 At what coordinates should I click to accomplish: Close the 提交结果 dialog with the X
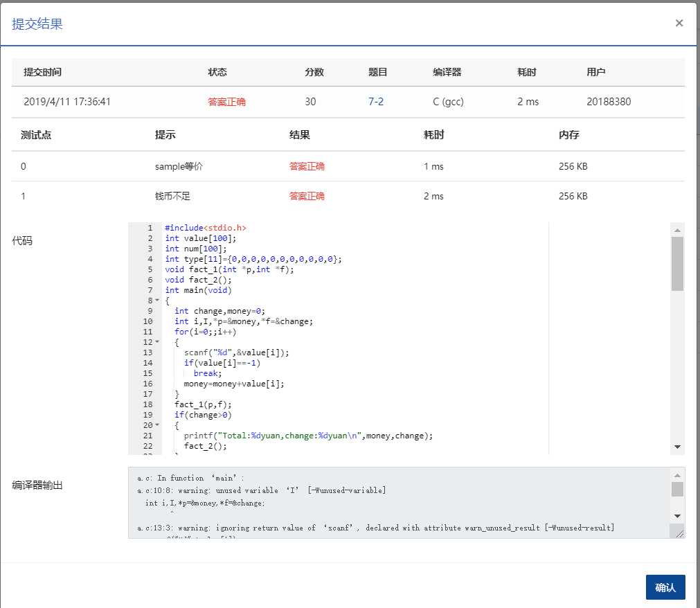pos(679,24)
